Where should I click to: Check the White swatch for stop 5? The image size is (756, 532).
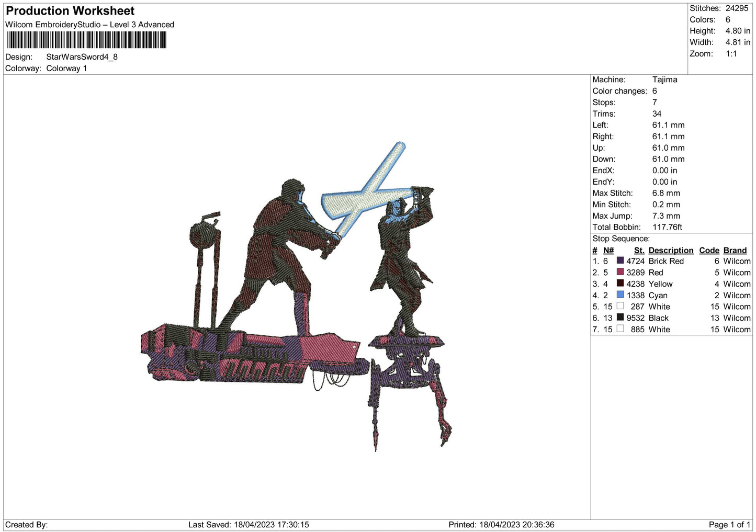(620, 306)
